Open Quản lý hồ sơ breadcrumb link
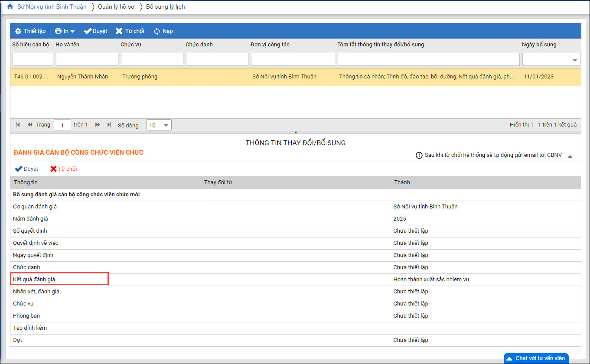Viewport: 590px width, 364px height. (116, 6)
